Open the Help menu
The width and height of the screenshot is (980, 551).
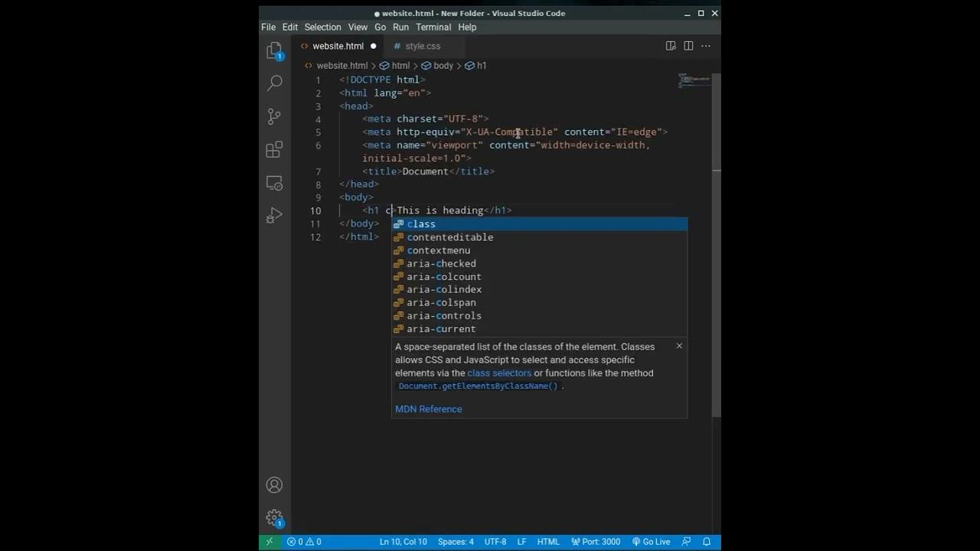467,27
